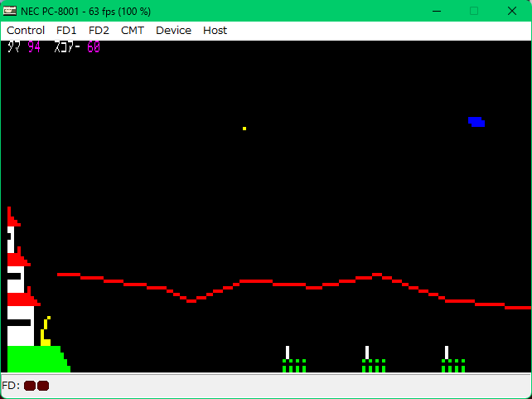Click the second FD access indicator lamp
This screenshot has width=532, height=399.
(x=43, y=386)
